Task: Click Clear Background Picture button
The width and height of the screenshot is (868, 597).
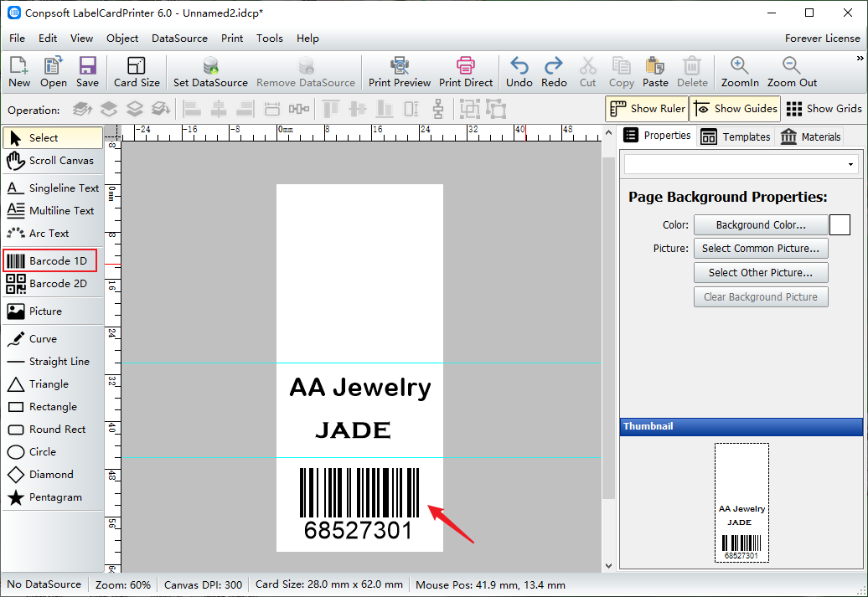Action: coord(761,297)
